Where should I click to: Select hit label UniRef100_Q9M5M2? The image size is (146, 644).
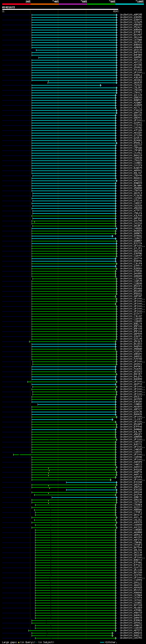[x=131, y=58]
